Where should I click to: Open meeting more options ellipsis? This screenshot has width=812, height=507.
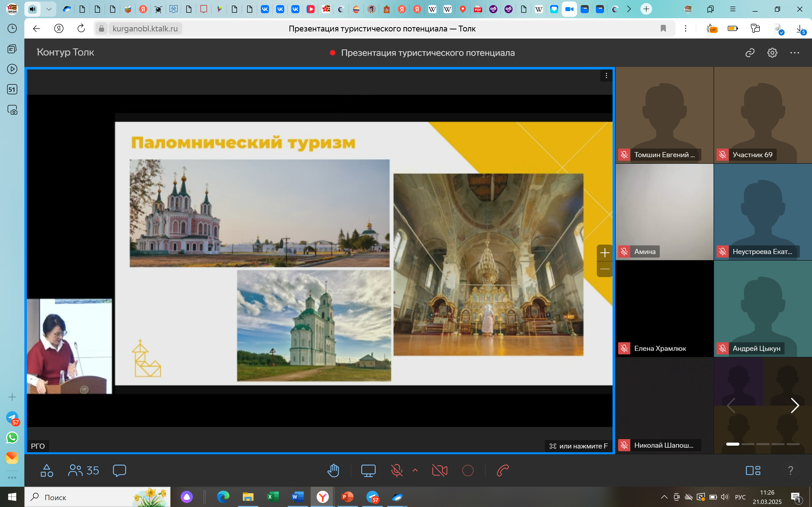pyautogui.click(x=794, y=53)
